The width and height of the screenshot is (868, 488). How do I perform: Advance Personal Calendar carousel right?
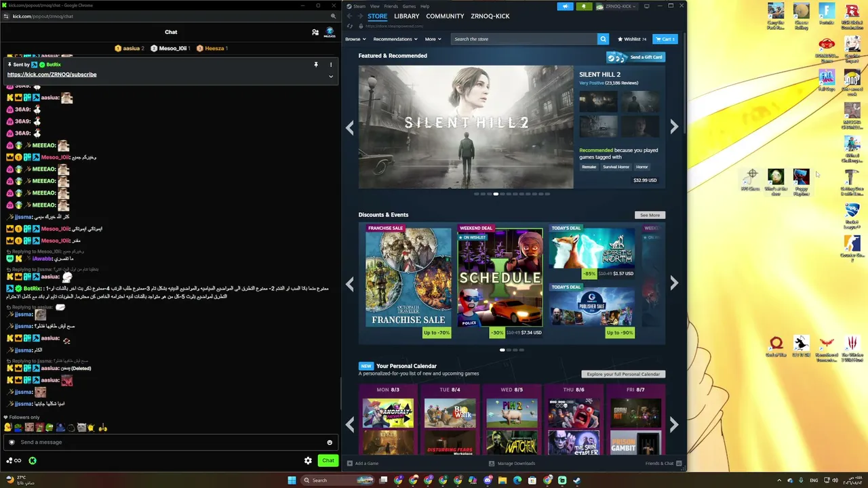(674, 424)
